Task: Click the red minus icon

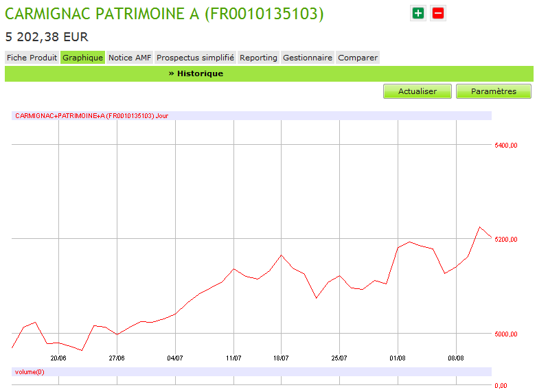Action: (x=438, y=13)
